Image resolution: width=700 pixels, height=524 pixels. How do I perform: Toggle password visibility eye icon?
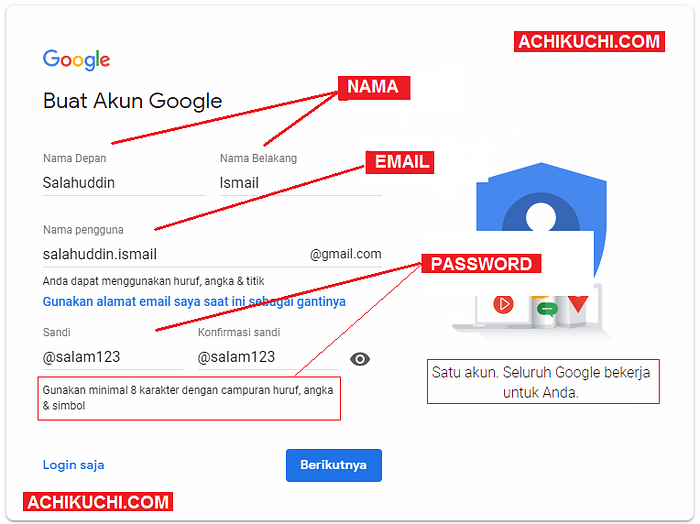[359, 359]
